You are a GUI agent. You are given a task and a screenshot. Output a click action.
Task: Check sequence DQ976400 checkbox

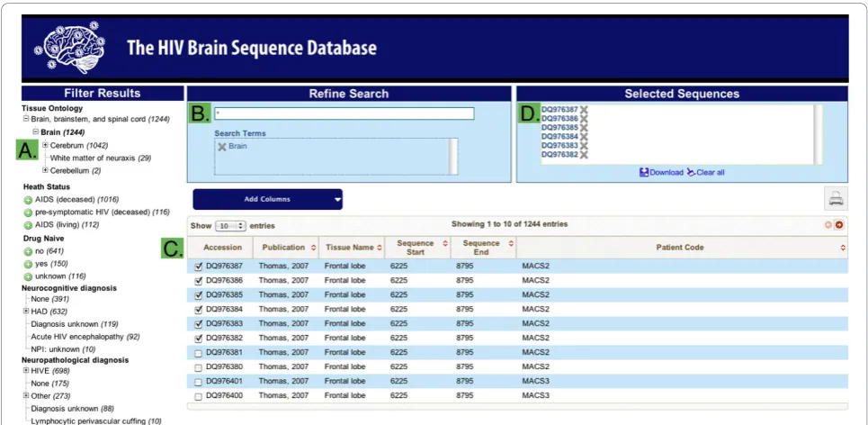point(199,397)
